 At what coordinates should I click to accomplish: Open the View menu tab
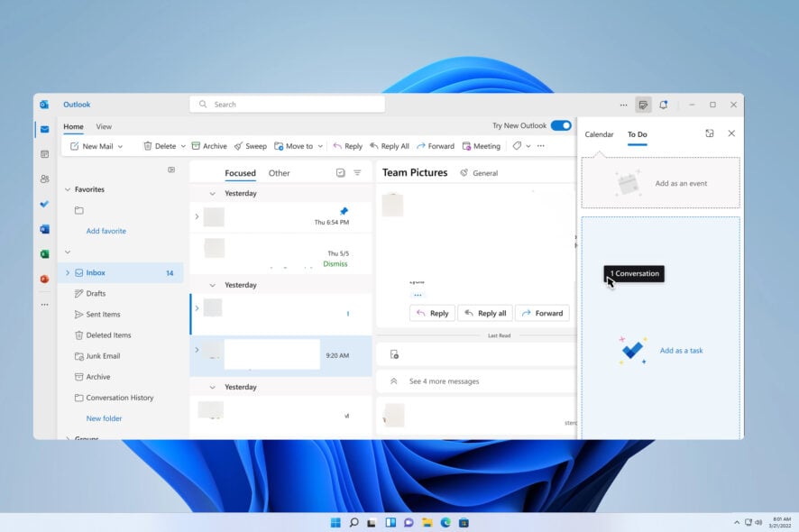(x=105, y=126)
